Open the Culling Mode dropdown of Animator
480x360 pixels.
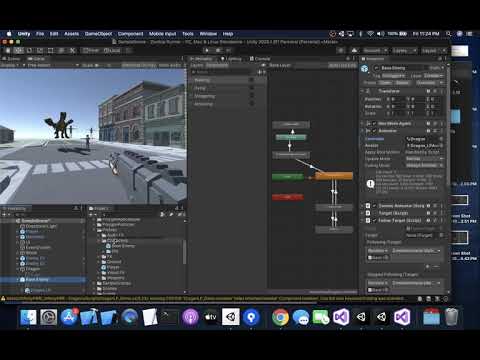tap(424, 165)
